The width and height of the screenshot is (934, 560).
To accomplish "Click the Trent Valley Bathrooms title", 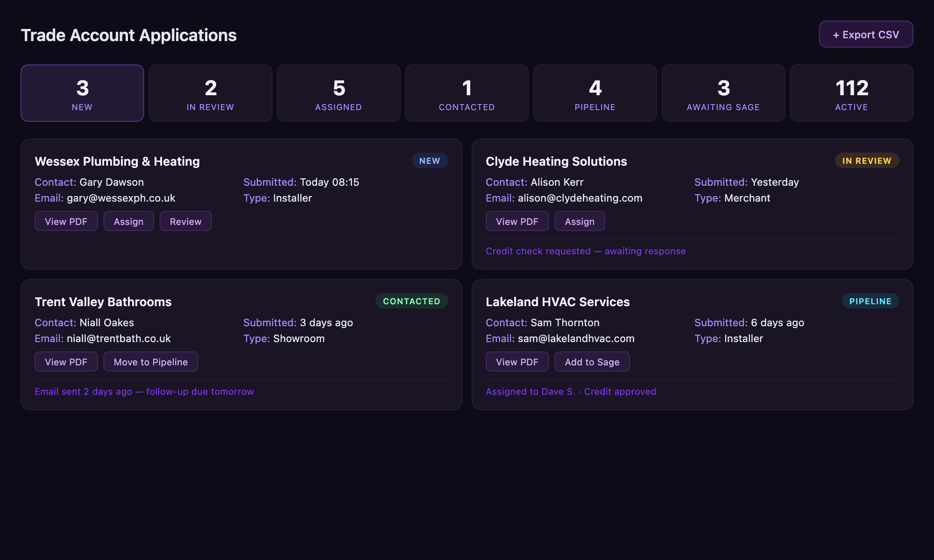I will pyautogui.click(x=103, y=302).
